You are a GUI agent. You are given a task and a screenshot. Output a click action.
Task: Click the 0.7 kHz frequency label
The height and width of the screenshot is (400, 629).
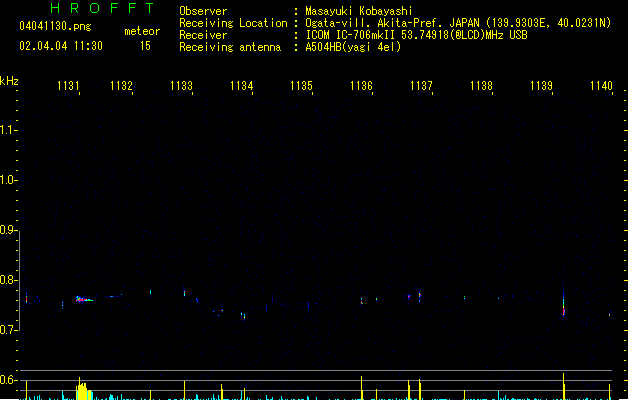8,330
